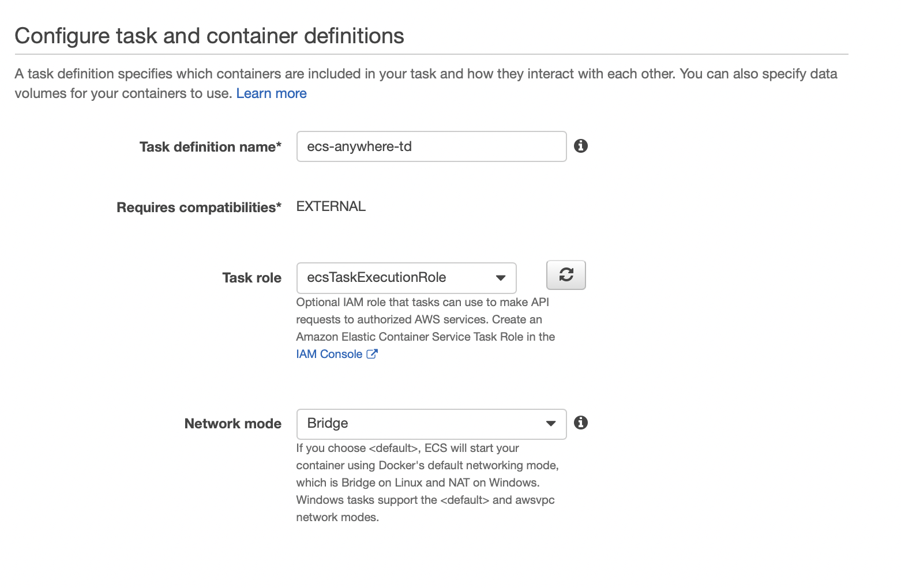Click the Task definition name label
The image size is (901, 588).
point(210,147)
